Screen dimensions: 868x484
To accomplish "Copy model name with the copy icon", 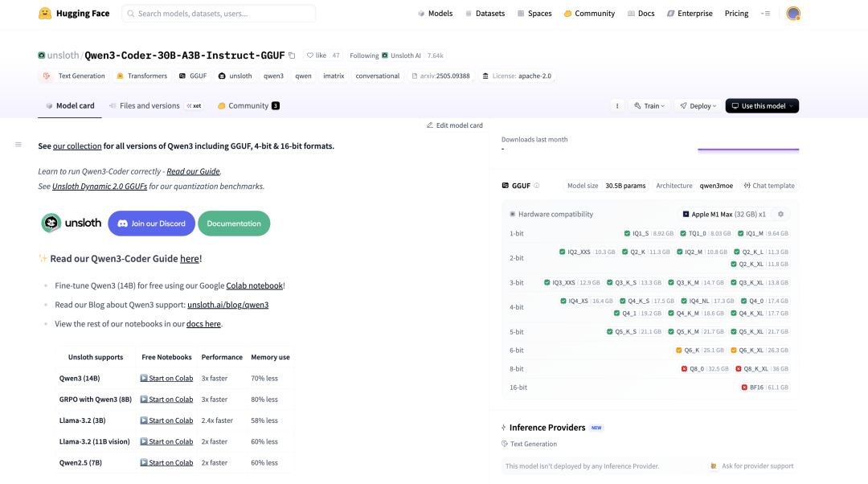I will [292, 55].
